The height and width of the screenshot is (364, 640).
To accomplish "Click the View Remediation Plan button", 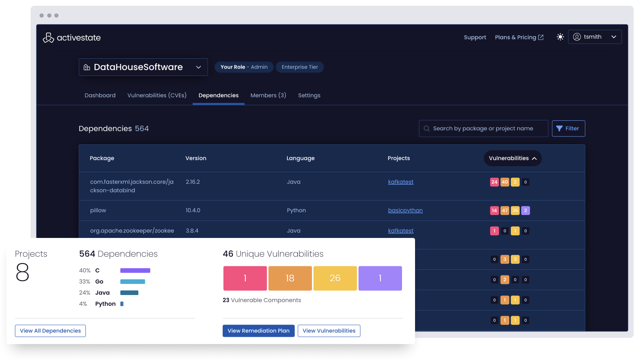I will (x=258, y=331).
